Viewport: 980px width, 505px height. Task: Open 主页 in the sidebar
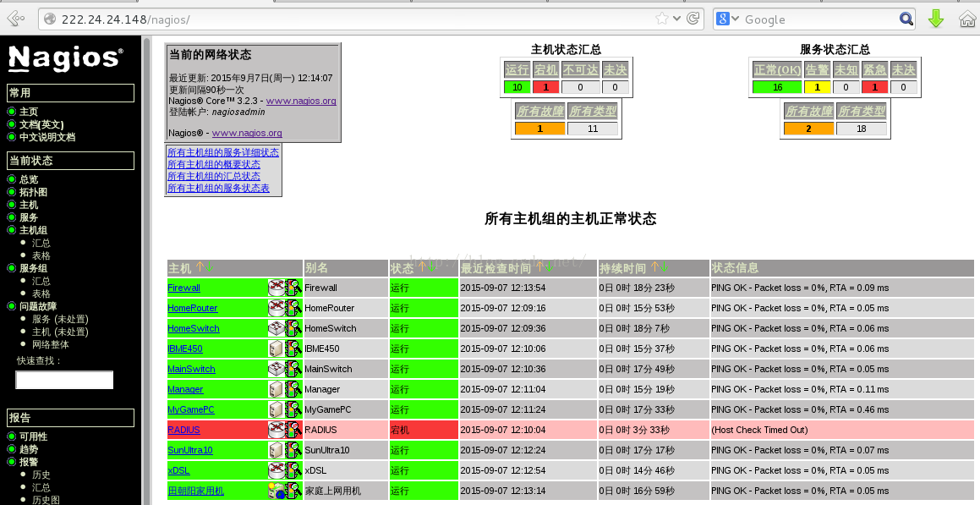click(29, 112)
